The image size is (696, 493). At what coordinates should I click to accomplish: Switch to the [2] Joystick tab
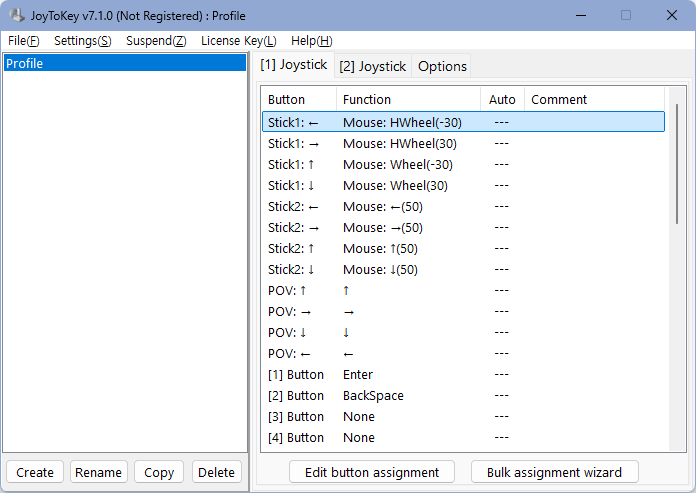tap(372, 67)
